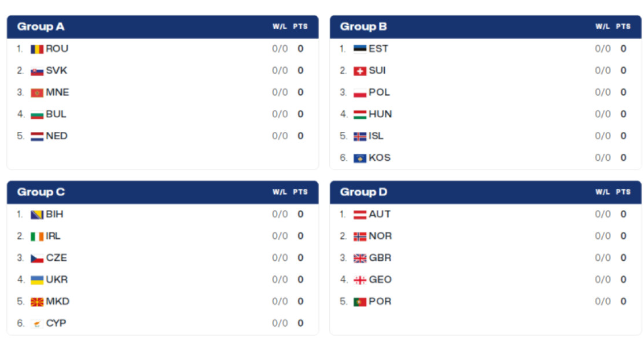The image size is (644, 347).
Task: Click the Bosnia flag beside BIH
Action: (37, 215)
